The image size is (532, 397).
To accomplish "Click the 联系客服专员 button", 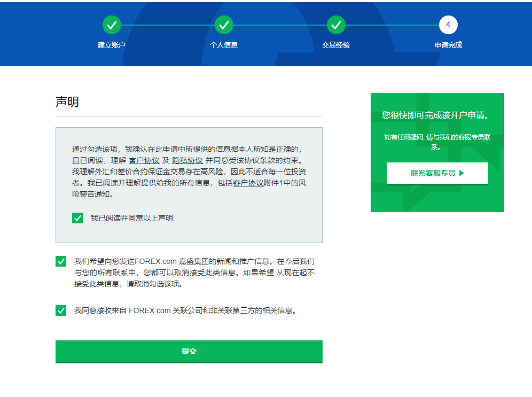I will [x=437, y=173].
